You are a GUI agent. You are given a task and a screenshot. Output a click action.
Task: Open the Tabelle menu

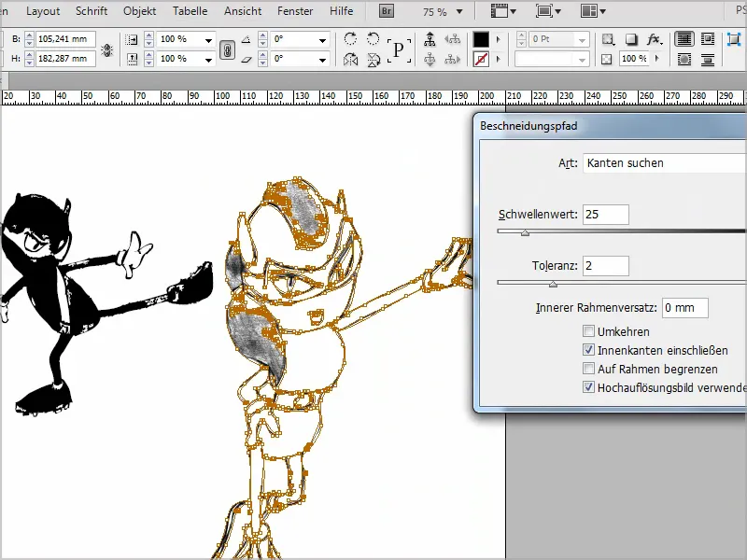tap(190, 11)
